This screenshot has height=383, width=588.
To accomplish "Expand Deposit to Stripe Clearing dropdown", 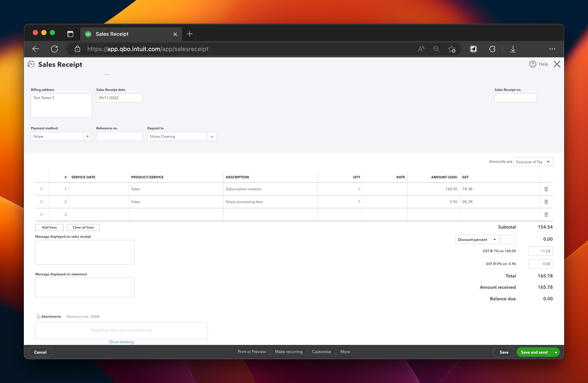I will tap(212, 137).
